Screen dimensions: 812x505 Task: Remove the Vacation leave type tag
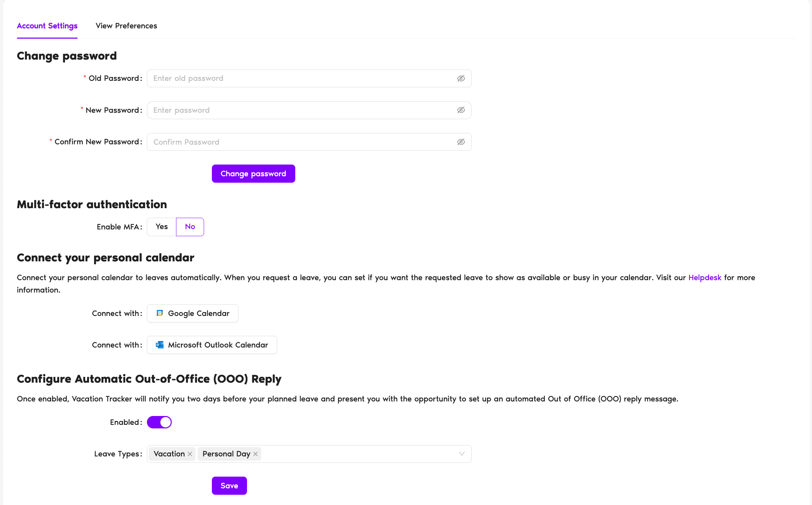(x=190, y=454)
